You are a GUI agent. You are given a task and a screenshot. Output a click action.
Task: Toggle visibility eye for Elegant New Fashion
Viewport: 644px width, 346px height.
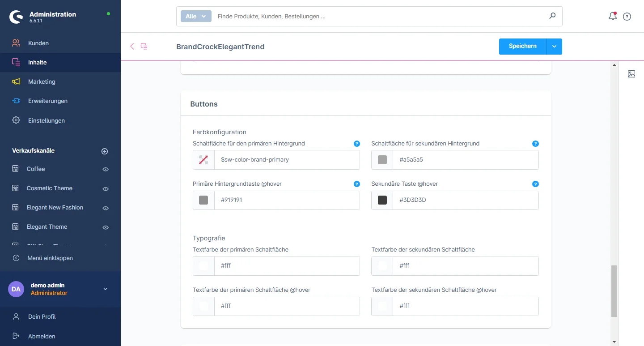(x=106, y=208)
